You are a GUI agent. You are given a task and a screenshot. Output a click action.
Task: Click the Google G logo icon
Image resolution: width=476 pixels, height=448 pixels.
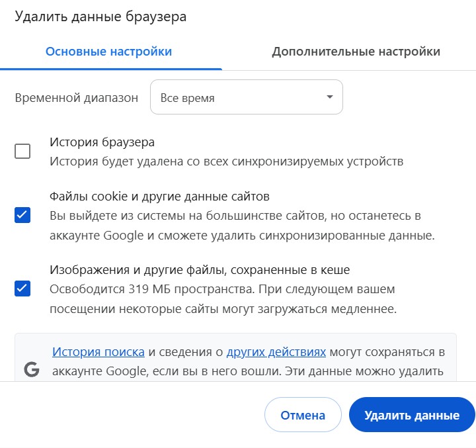pyautogui.click(x=32, y=369)
